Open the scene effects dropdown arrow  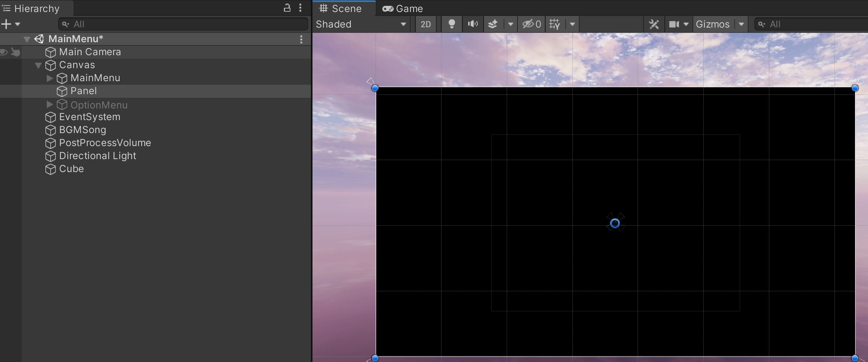click(510, 24)
